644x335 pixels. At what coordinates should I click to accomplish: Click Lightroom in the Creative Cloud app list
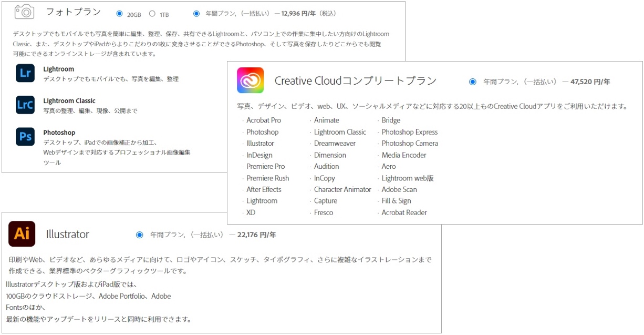pyautogui.click(x=262, y=201)
